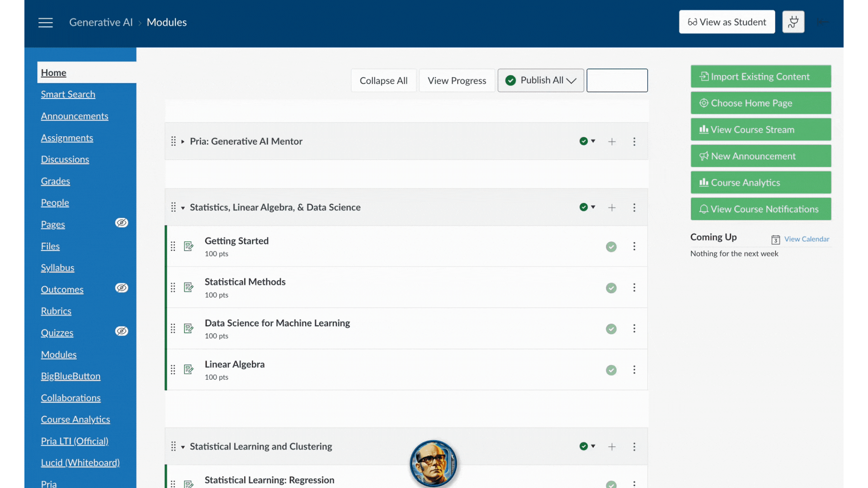Click the Pria mentor avatar bubble
Image resolution: width=868 pixels, height=488 pixels.
tap(433, 463)
